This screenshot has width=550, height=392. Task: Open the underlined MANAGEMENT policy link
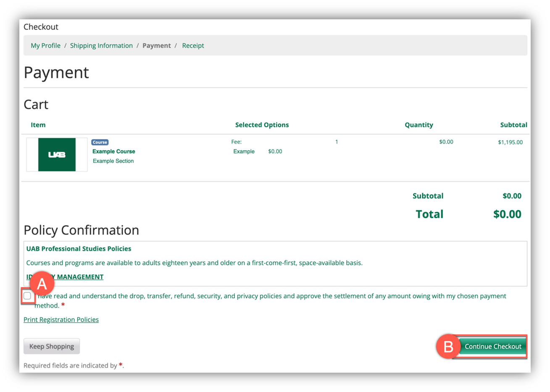click(x=80, y=277)
